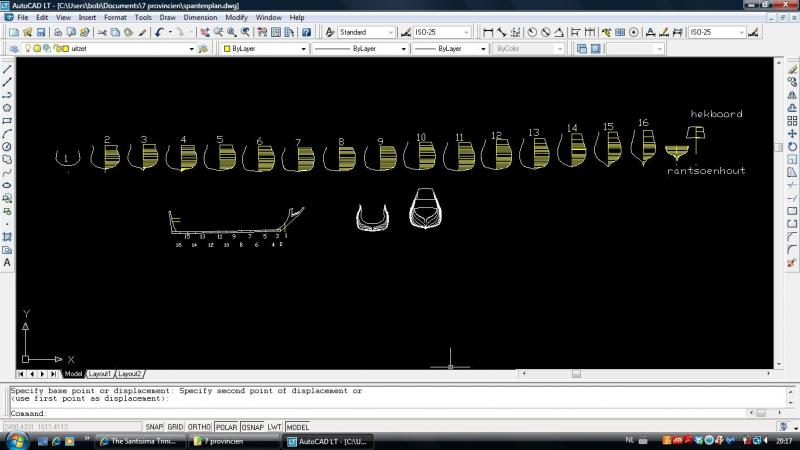Click the Match Properties brush icon
This screenshot has width=800, height=450.
(x=142, y=32)
